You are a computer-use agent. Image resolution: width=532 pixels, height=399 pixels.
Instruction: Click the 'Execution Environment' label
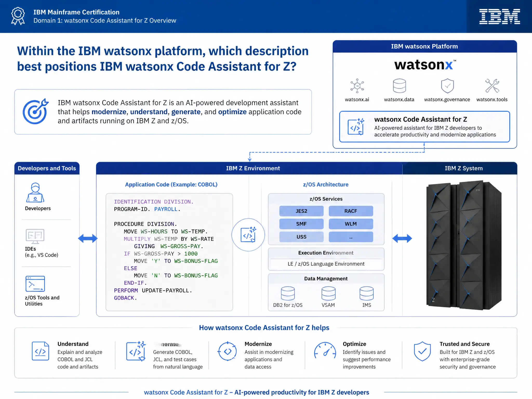click(326, 253)
